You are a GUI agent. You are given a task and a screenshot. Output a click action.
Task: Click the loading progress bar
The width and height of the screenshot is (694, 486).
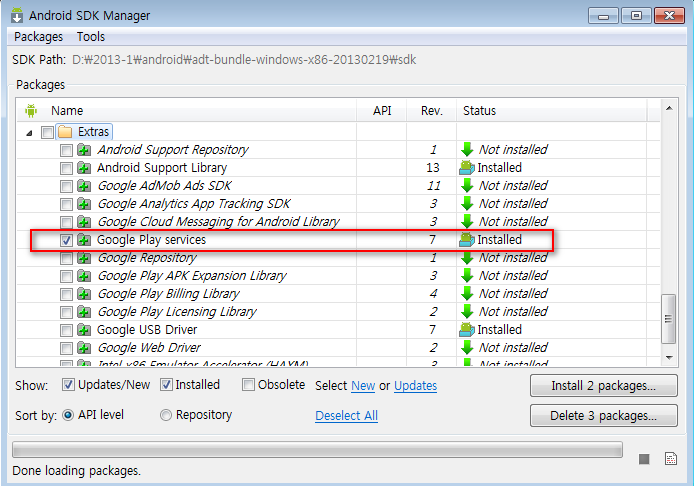point(317,450)
